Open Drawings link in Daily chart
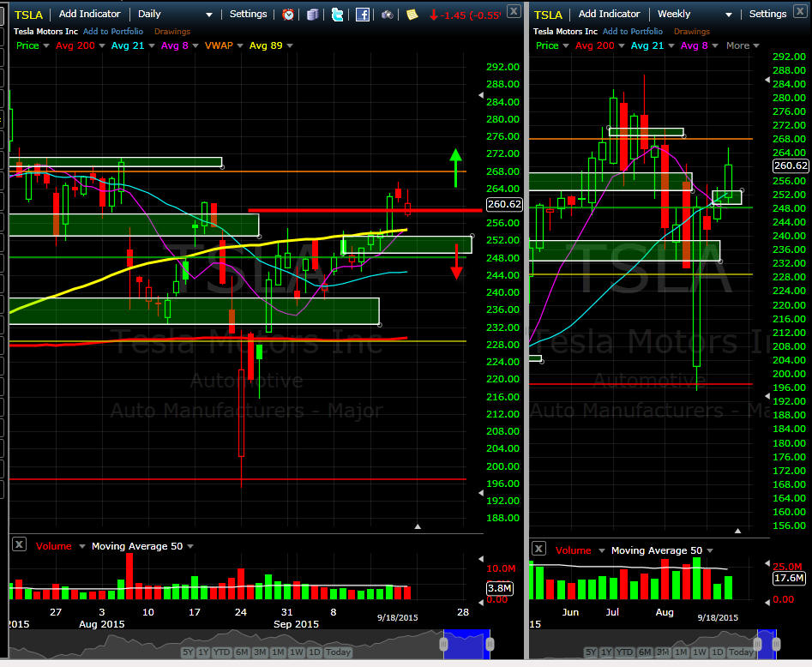 click(172, 32)
